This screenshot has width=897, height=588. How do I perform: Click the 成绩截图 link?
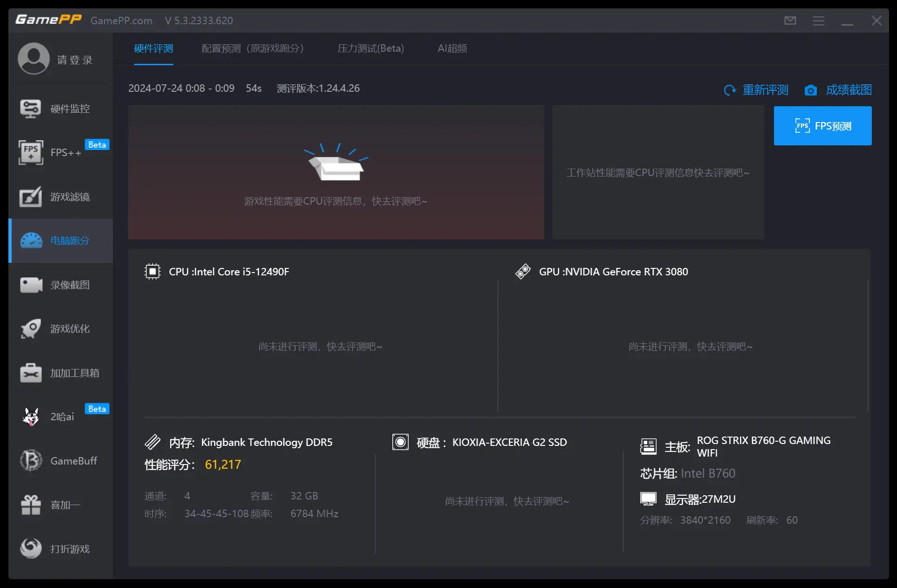pyautogui.click(x=849, y=90)
